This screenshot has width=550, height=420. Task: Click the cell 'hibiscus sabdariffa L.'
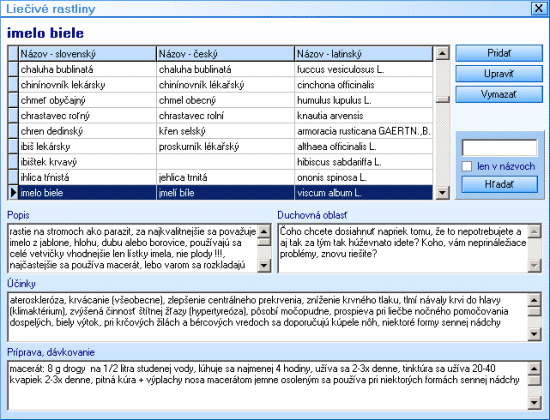(364, 162)
